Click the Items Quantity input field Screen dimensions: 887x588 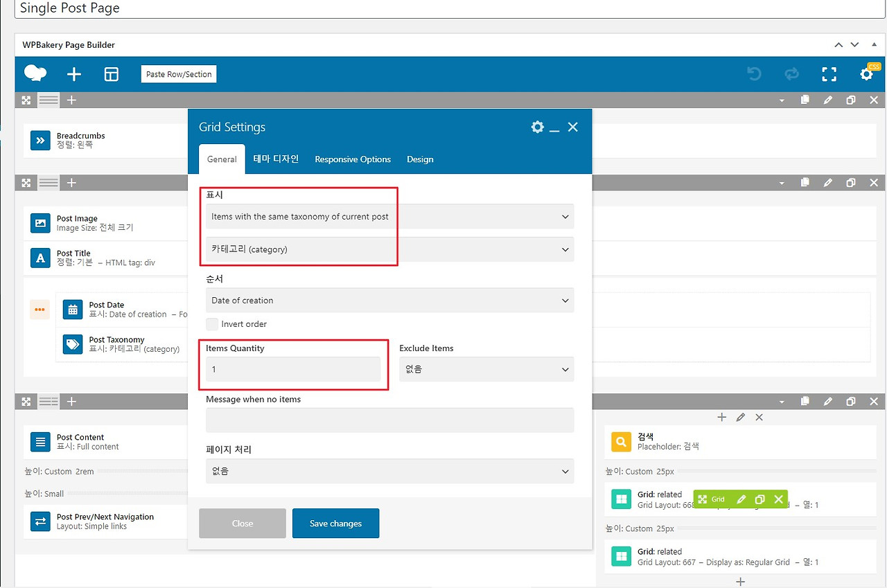point(293,369)
